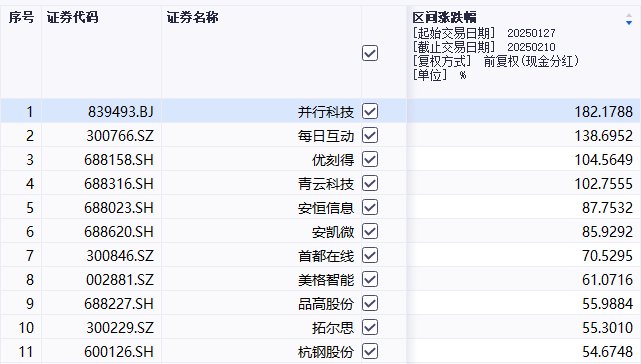Click row number 11
This screenshot has height=364, width=641.
26,352
